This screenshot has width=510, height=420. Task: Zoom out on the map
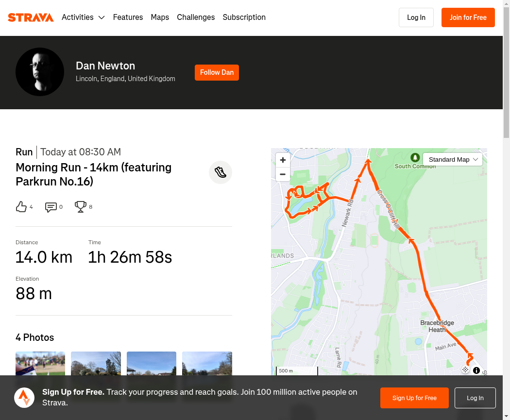coord(283,174)
